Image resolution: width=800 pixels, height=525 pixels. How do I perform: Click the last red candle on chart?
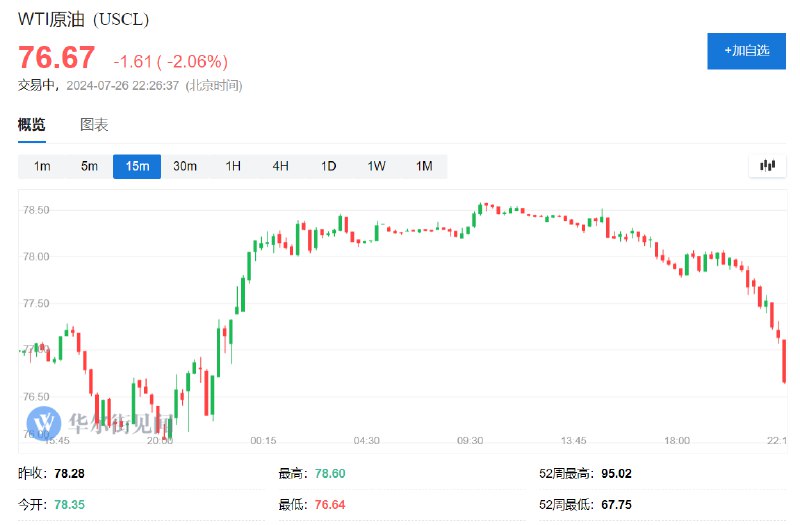(784, 361)
